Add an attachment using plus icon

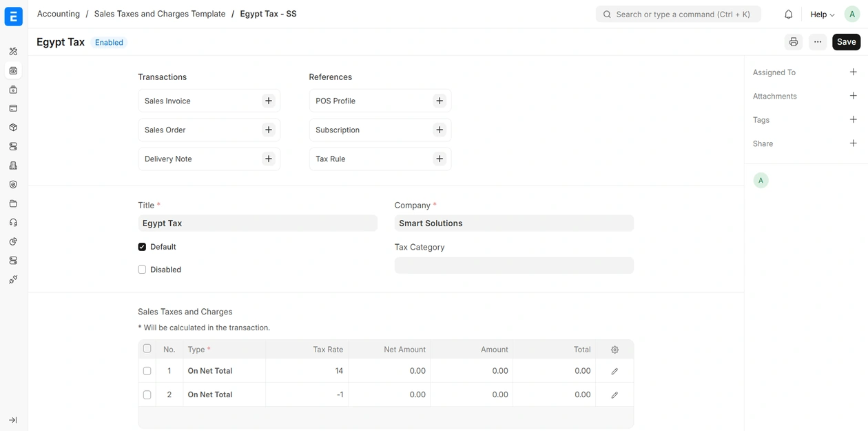click(x=853, y=96)
